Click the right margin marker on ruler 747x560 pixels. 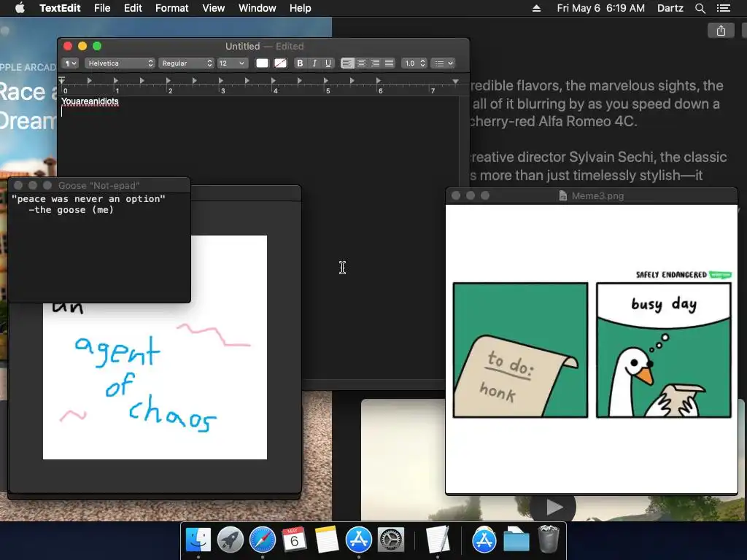coord(455,82)
